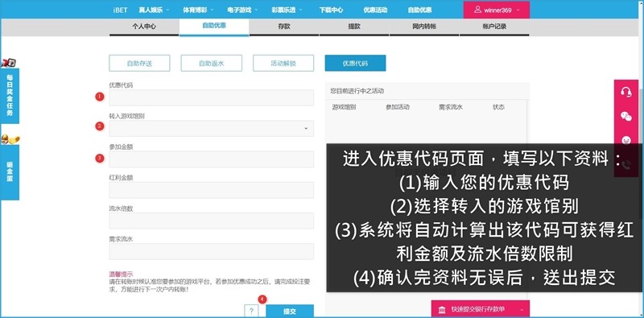Open the 网内转帐 tab
Screen dimensions: 644x318
click(x=424, y=27)
